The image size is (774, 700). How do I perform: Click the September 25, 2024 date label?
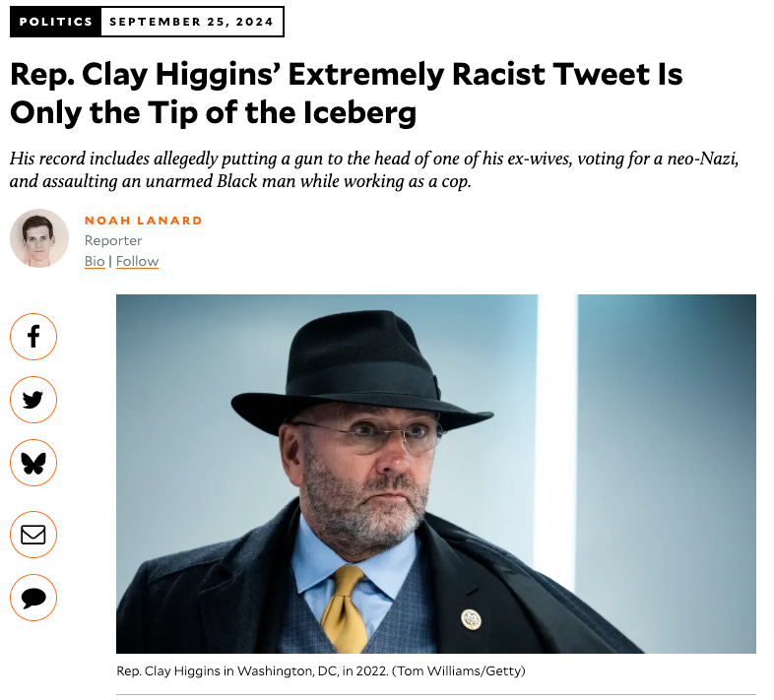192,22
